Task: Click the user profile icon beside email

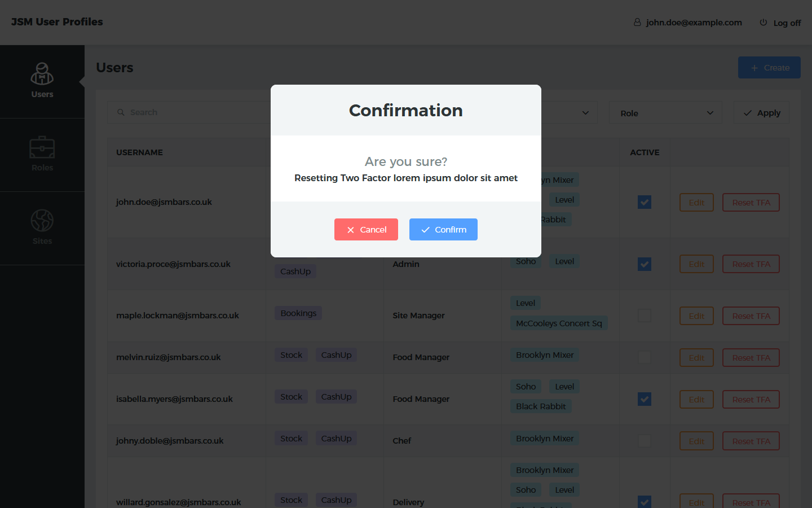Action: (x=637, y=23)
